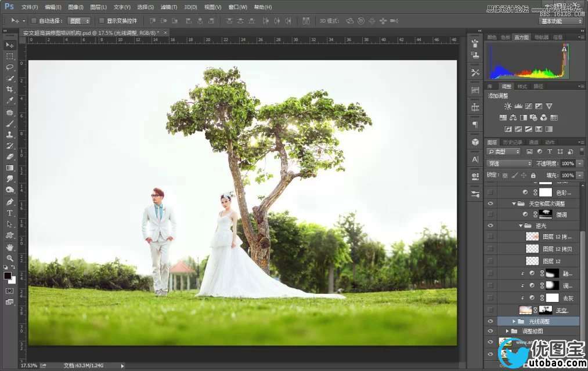Open the blend mode 穿透 dropdown
Image resolution: width=588 pixels, height=371 pixels.
pyautogui.click(x=509, y=163)
